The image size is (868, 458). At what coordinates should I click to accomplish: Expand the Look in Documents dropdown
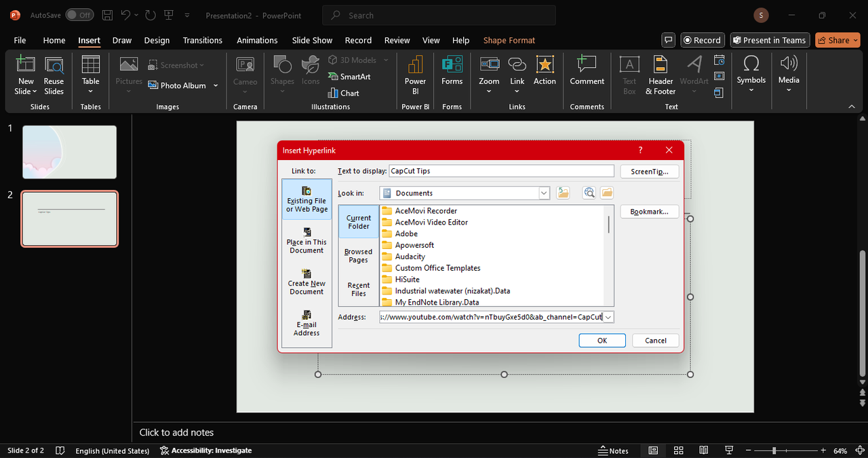click(x=544, y=193)
